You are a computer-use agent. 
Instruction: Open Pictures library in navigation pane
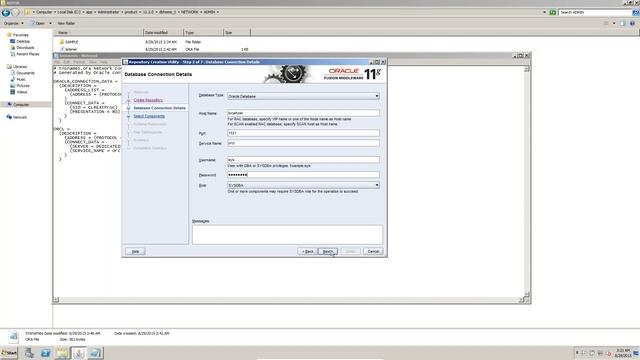[x=22, y=86]
